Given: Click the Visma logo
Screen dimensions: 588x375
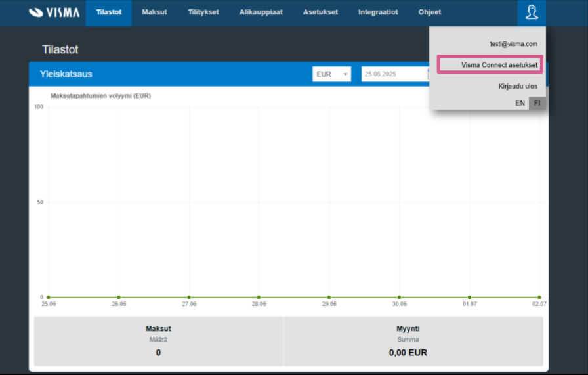Looking at the screenshot, I should coord(54,12).
